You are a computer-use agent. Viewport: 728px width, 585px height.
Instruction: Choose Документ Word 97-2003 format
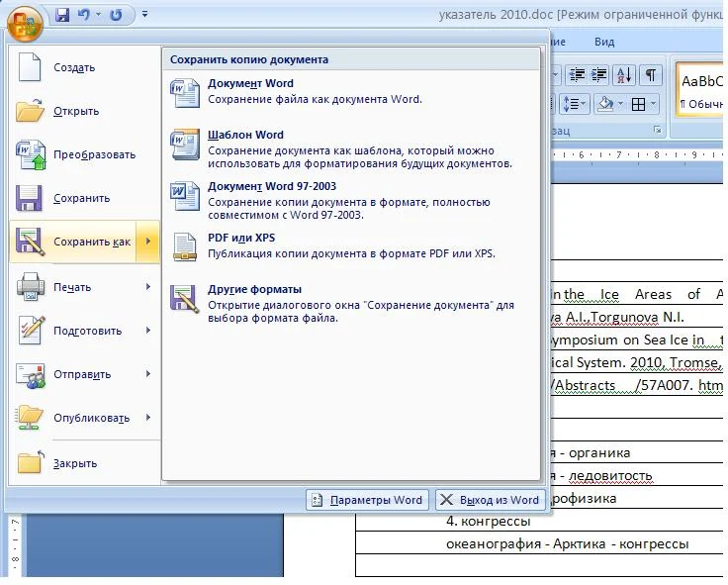click(351, 200)
